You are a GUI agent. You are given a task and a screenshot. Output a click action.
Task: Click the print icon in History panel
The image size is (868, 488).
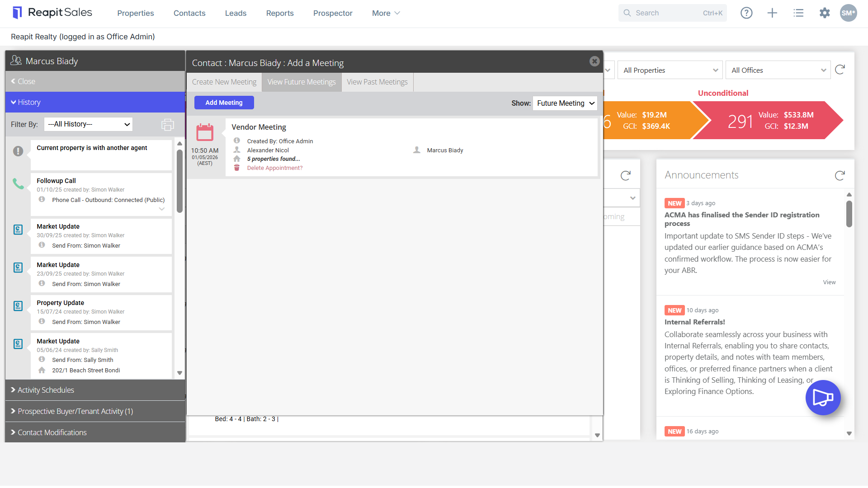pyautogui.click(x=168, y=125)
